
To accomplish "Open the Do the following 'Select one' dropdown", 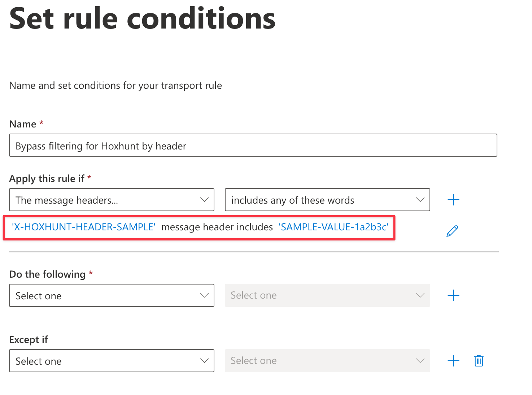I will tap(112, 295).
